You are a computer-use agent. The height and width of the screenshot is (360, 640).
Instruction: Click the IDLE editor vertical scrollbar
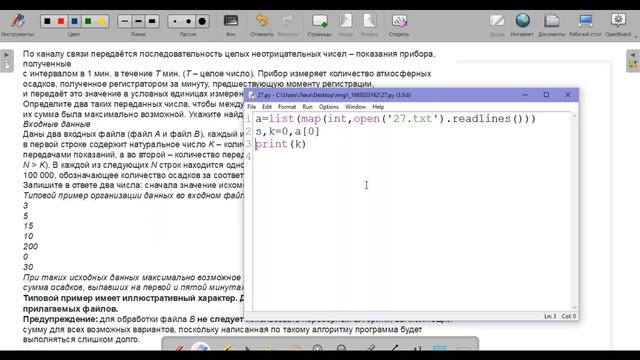pyautogui.click(x=574, y=211)
